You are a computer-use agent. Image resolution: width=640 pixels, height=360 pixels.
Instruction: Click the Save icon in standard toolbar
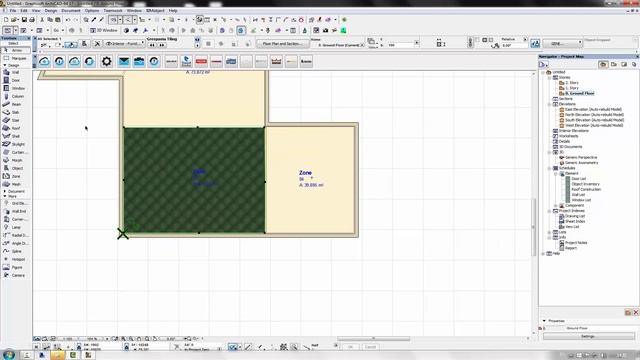point(24,20)
